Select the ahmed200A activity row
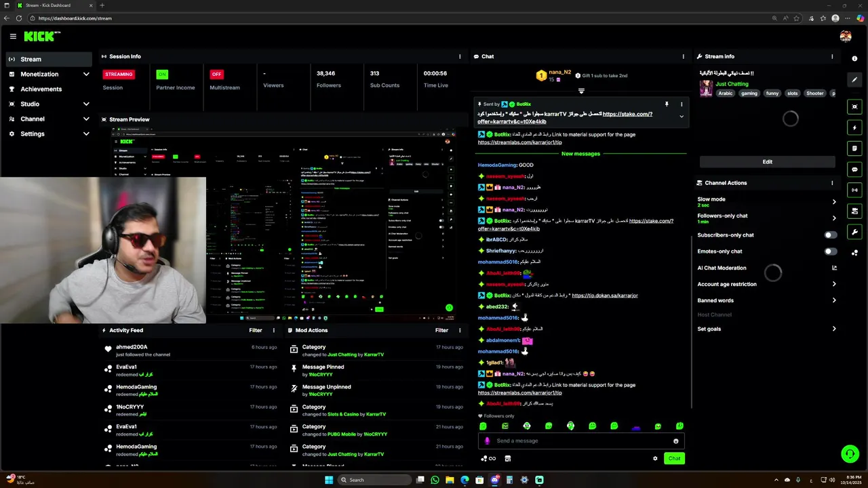The image size is (868, 488). (x=190, y=350)
